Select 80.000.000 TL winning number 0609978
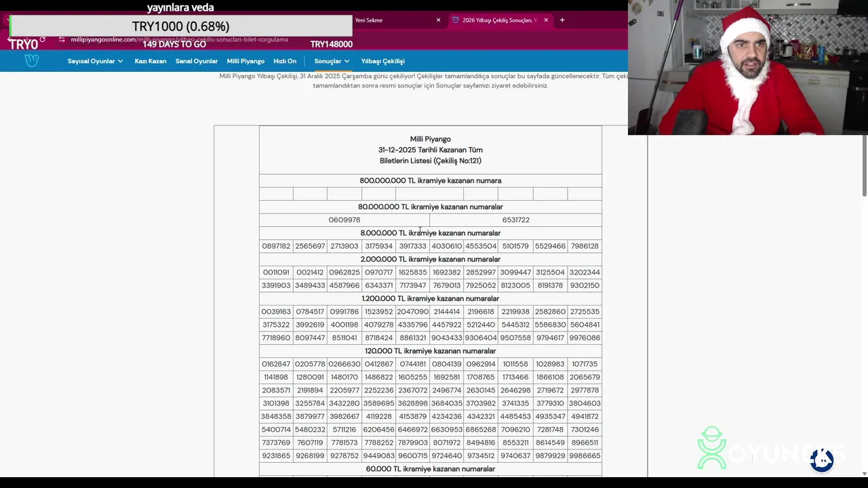Image resolution: width=868 pixels, height=488 pixels. pyautogui.click(x=344, y=220)
